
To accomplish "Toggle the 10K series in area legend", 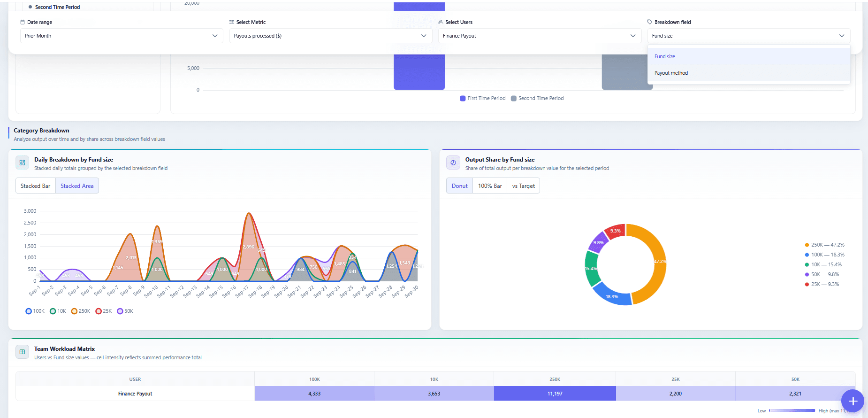I will tap(58, 311).
